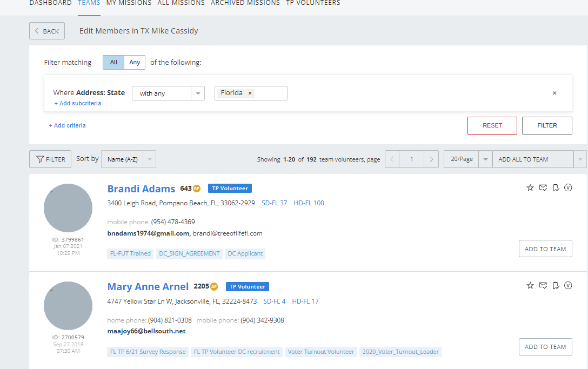Click the '+ Add criteria' link
Image resolution: width=588 pixels, height=369 pixels.
point(67,125)
